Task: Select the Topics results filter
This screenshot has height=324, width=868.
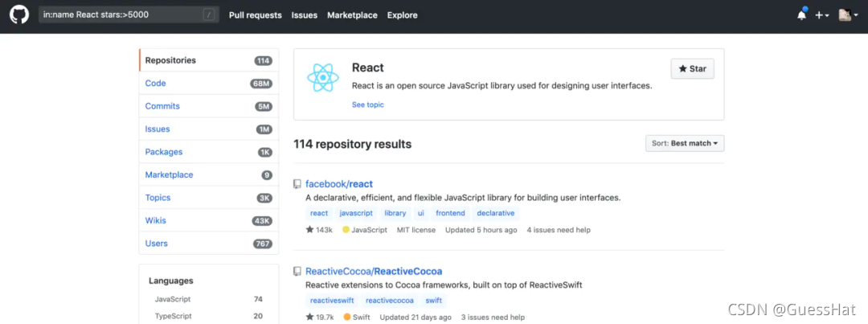Action: [209, 198]
